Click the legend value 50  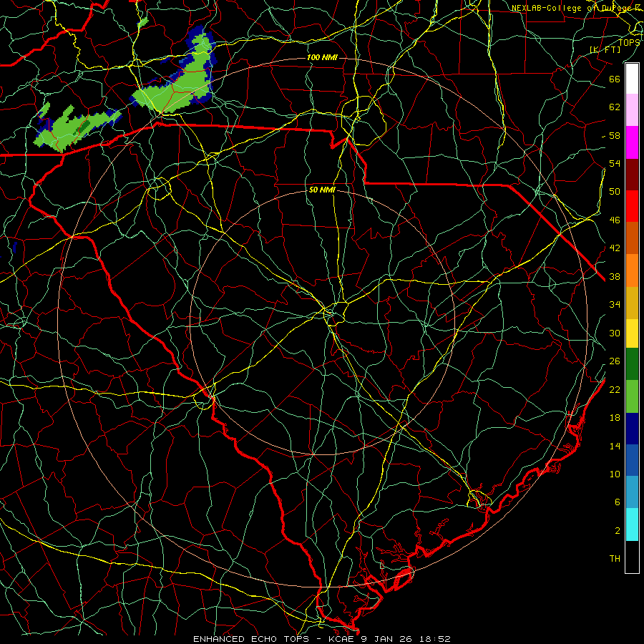point(615,191)
